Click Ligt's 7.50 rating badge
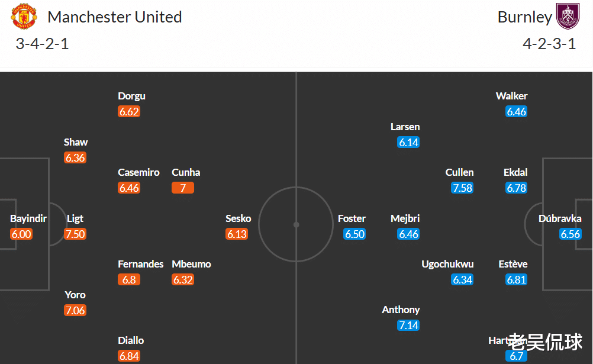The height and width of the screenshot is (364, 593). coord(75,234)
